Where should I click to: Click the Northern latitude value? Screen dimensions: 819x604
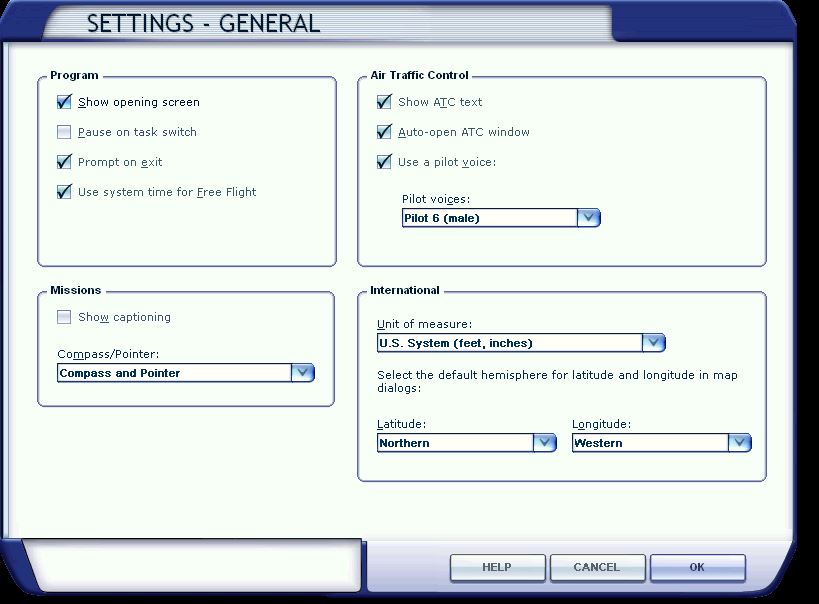(x=455, y=443)
